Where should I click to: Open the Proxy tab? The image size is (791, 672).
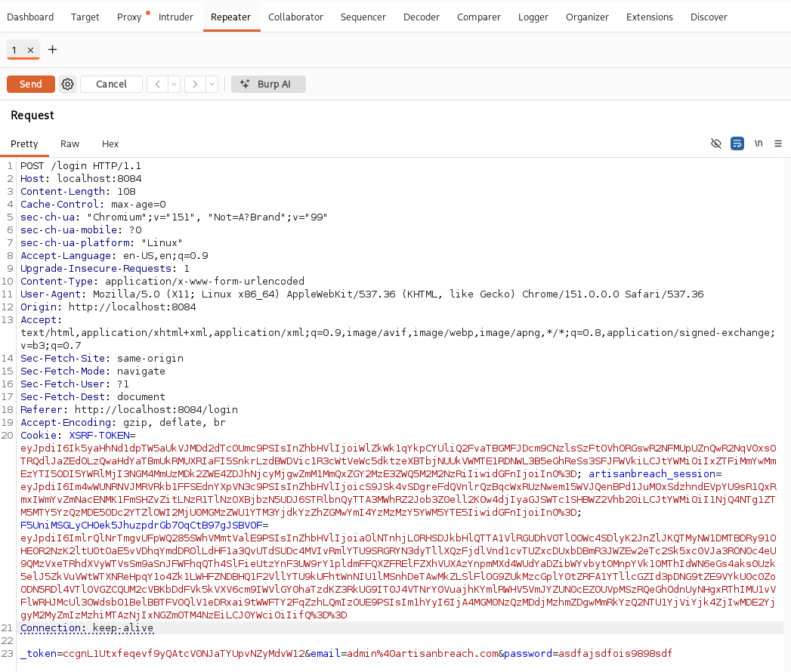pyautogui.click(x=129, y=17)
